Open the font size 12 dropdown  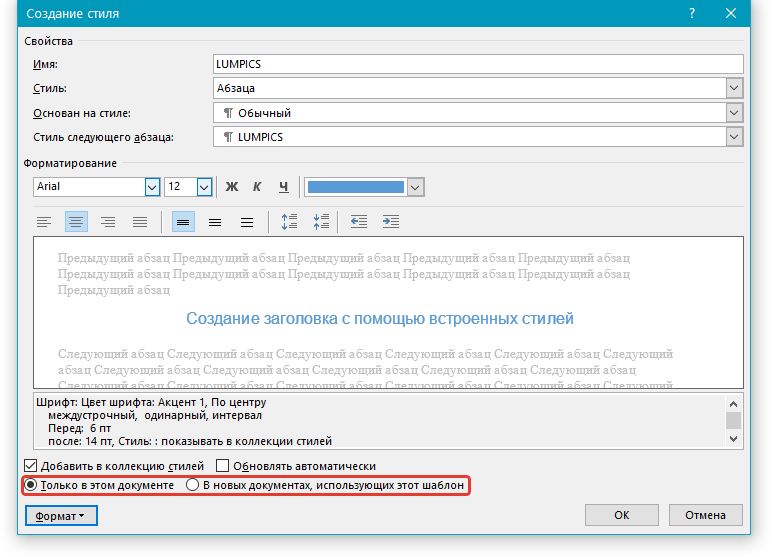(204, 187)
